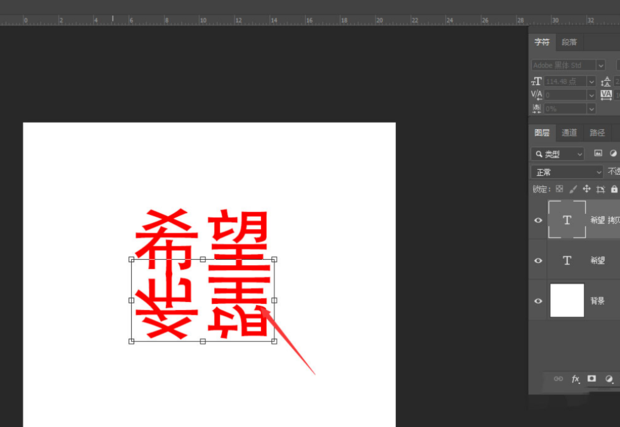The width and height of the screenshot is (620, 427).
Task: Toggle lock image pixels brush icon
Action: coord(573,189)
